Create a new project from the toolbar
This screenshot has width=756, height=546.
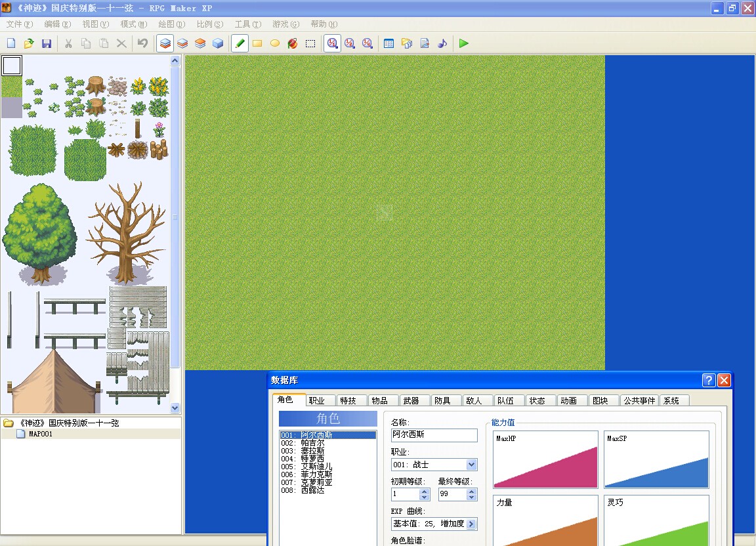[x=11, y=43]
